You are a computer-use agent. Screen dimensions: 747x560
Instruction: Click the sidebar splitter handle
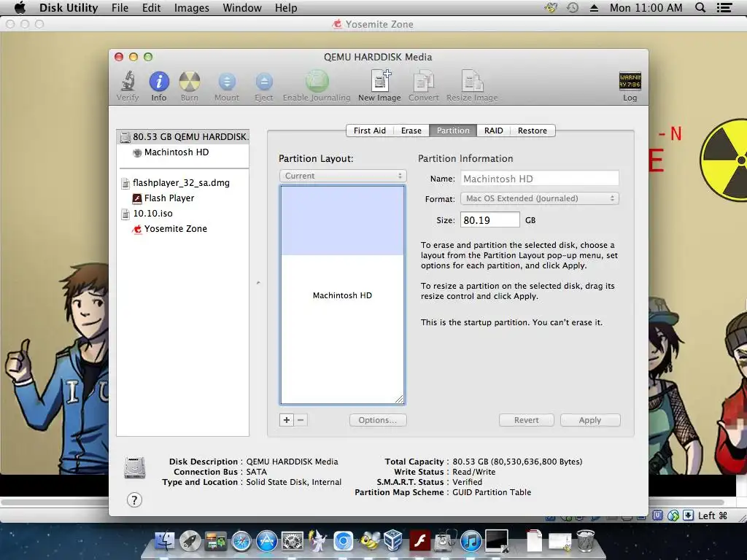click(258, 283)
